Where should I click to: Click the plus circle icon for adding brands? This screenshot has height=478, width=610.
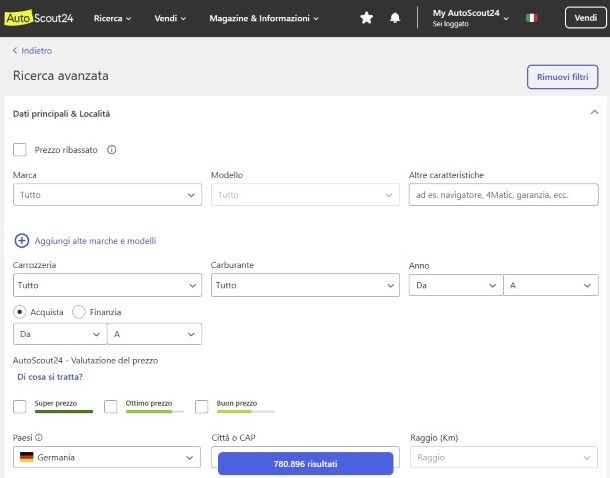tap(22, 241)
